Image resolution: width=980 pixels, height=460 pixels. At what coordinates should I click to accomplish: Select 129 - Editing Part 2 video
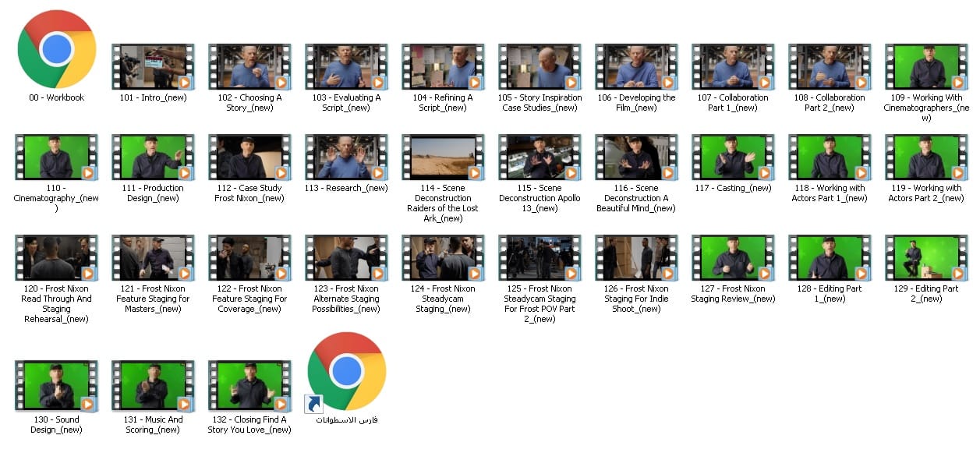[926, 257]
